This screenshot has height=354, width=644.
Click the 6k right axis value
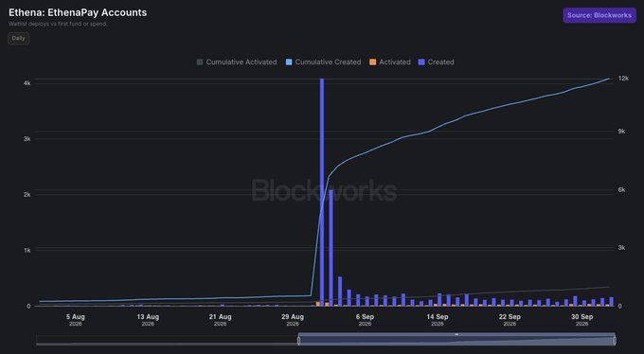coord(621,189)
